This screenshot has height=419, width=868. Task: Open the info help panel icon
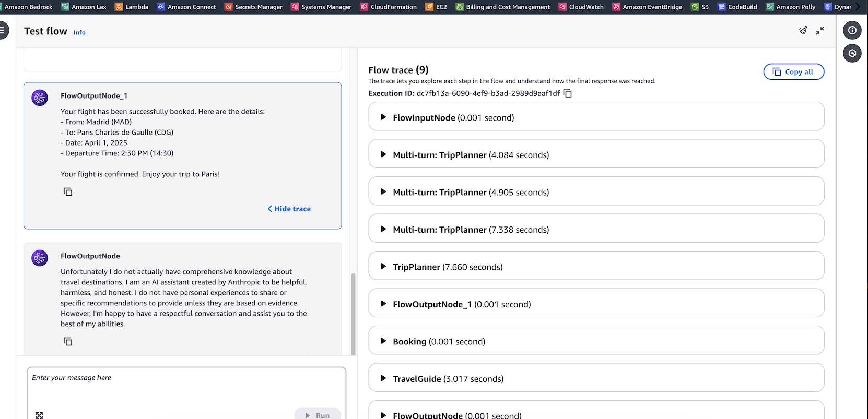tap(852, 30)
